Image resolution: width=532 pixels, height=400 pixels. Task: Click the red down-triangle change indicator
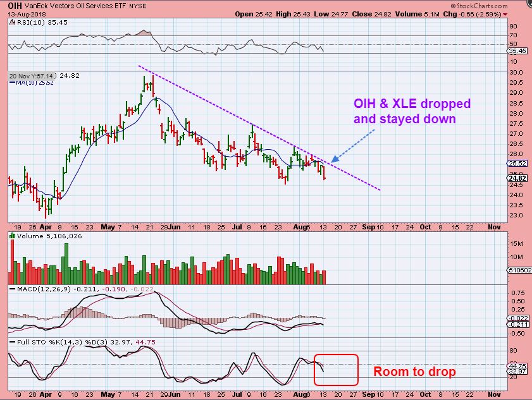(x=505, y=15)
